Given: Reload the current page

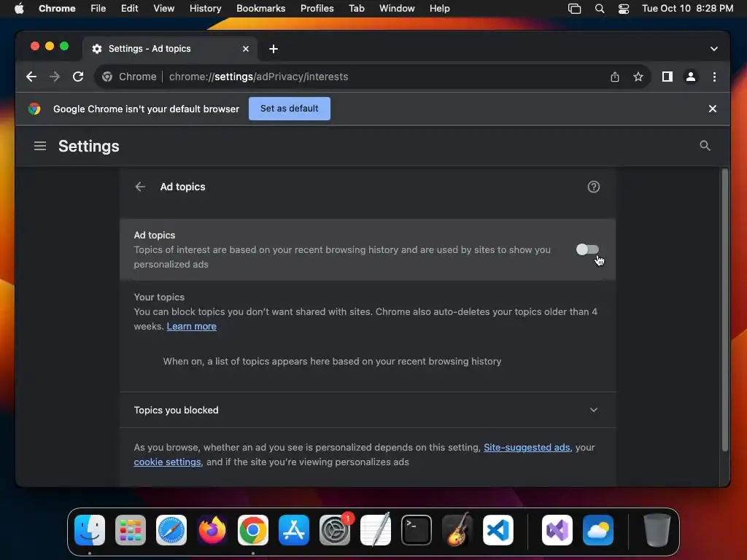Looking at the screenshot, I should click(78, 77).
